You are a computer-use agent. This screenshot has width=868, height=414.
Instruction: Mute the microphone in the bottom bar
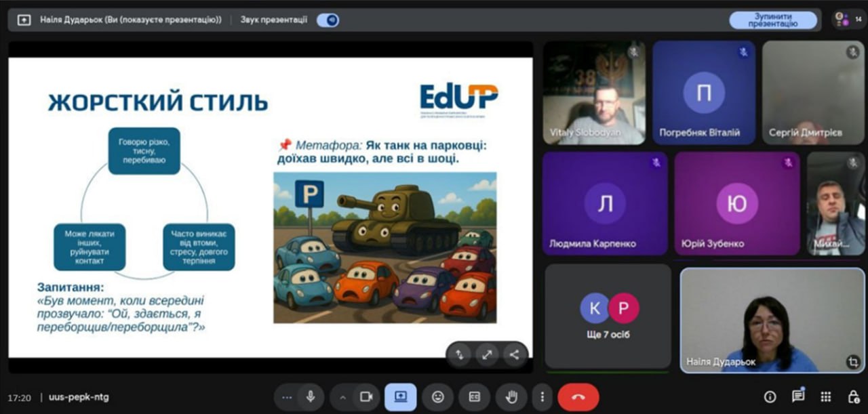[311, 397]
